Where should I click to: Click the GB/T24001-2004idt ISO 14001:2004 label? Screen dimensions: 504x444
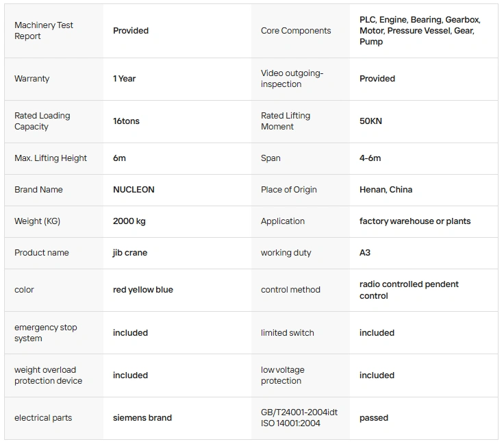click(299, 418)
